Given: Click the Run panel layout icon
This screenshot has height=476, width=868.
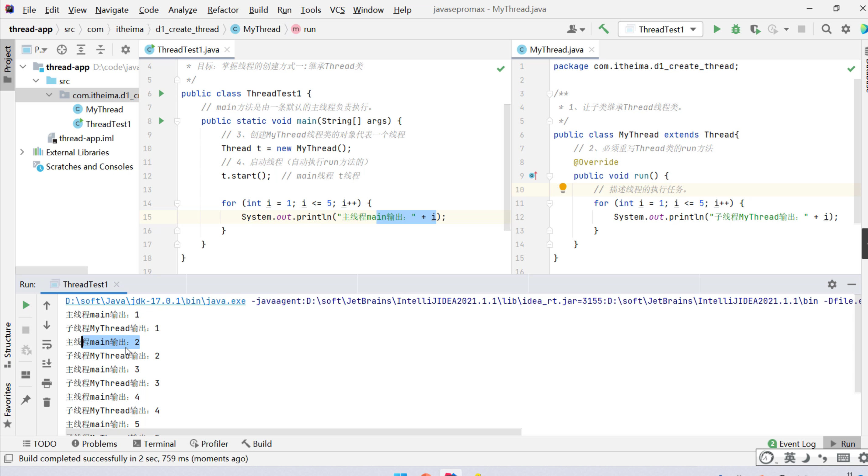Looking at the screenshot, I should (x=26, y=375).
